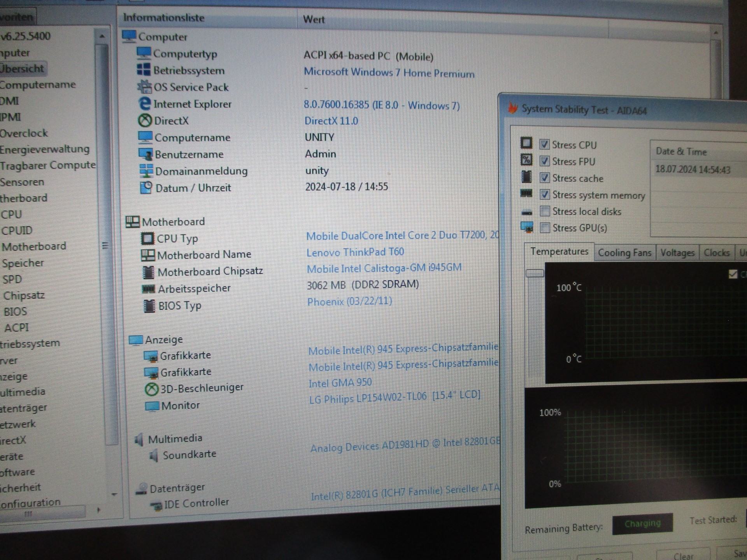Click the AIDA64 flame icon in title bar
Viewport: 747px width, 560px height.
(513, 108)
